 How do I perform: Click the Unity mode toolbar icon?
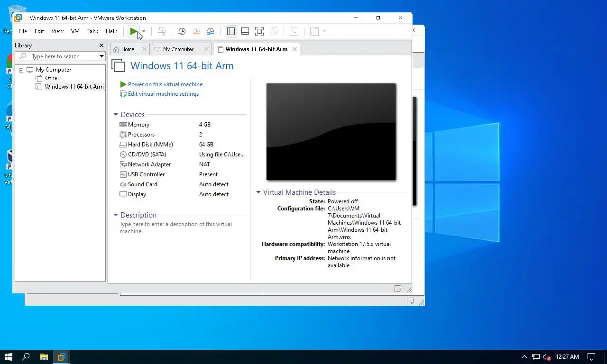point(274,31)
